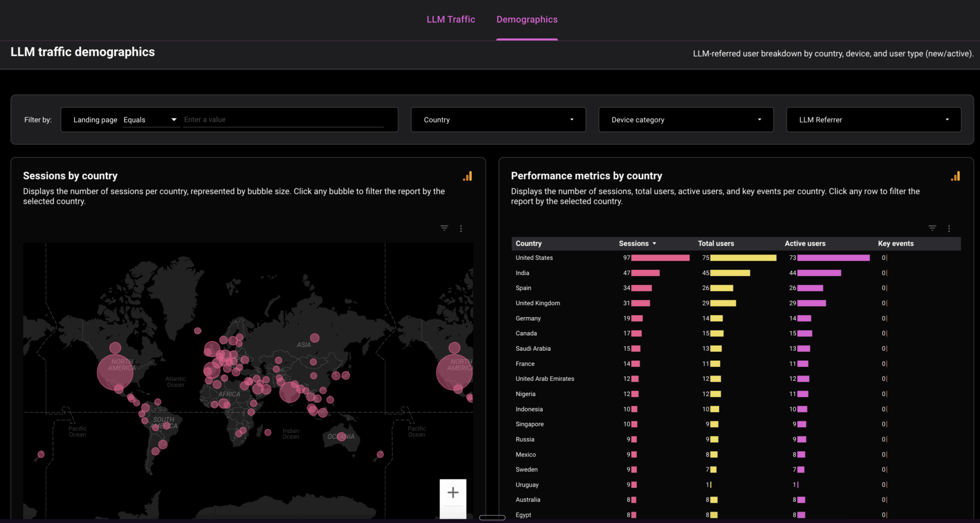980x523 pixels.
Task: Change the Equals condition dropdown
Action: tap(151, 120)
